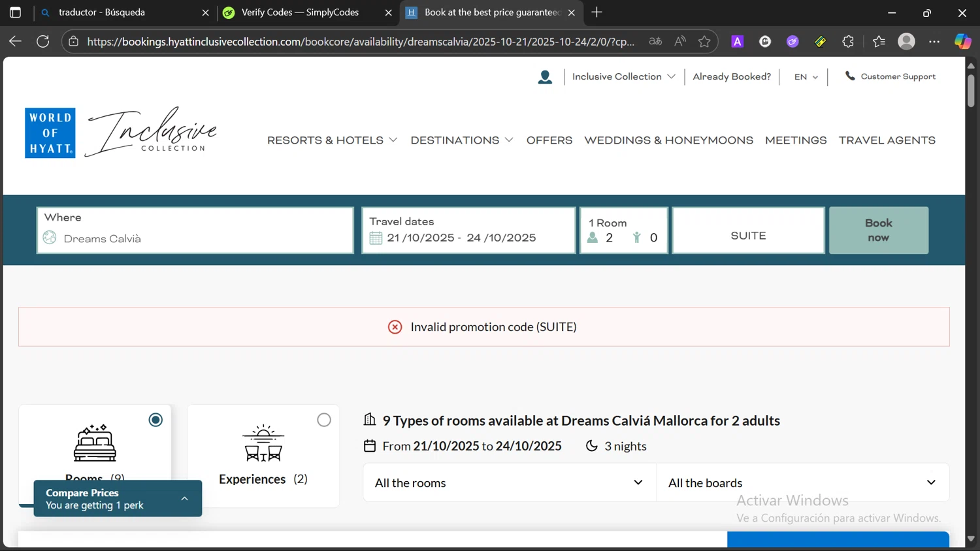This screenshot has width=980, height=551.
Task: Click the browser address bar URL
Action: tap(361, 42)
